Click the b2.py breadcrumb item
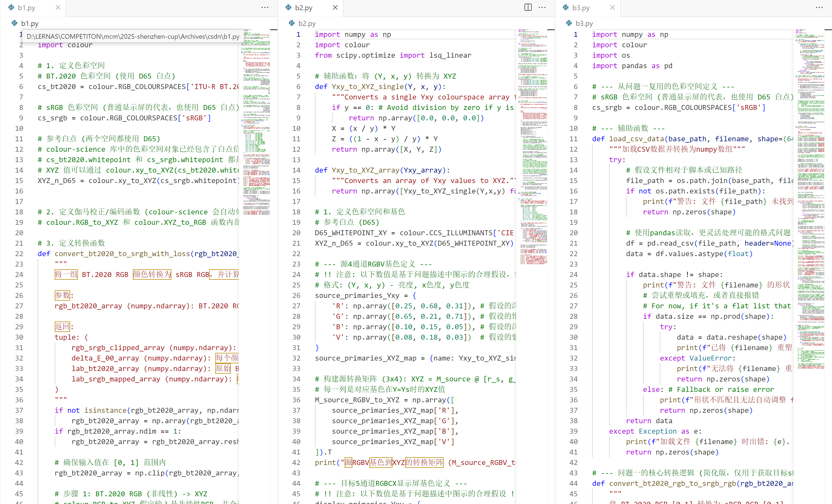The image size is (832, 504). [x=307, y=23]
